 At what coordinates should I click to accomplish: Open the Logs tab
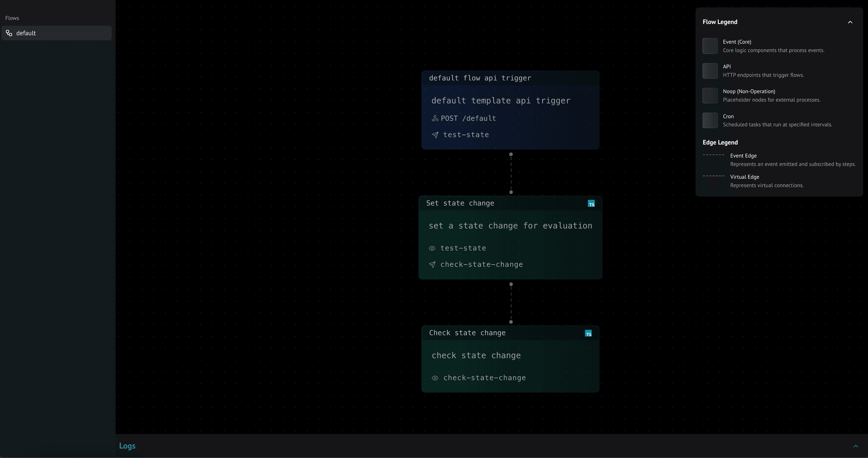coord(127,446)
